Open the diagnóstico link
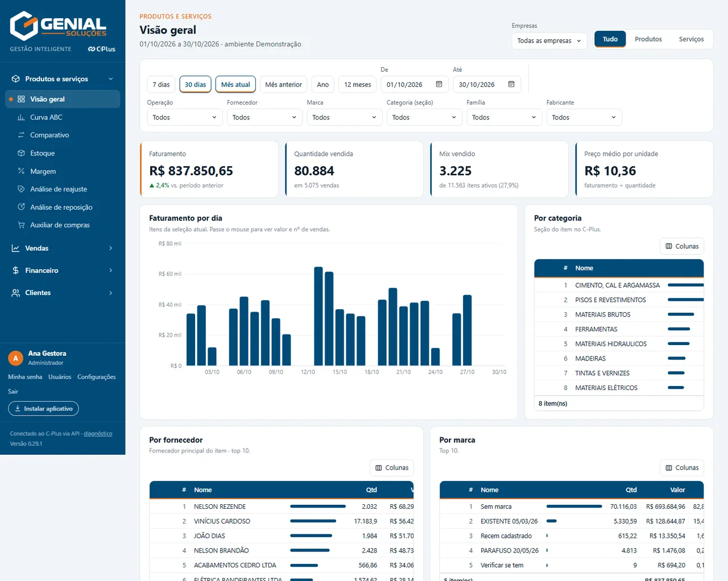Image resolution: width=728 pixels, height=581 pixels. click(98, 434)
